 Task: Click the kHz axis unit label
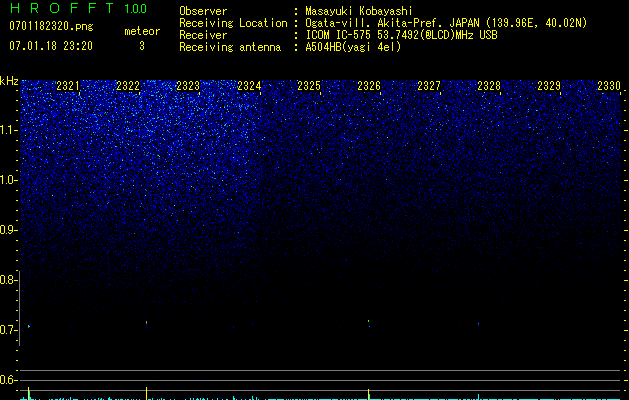tap(9, 81)
